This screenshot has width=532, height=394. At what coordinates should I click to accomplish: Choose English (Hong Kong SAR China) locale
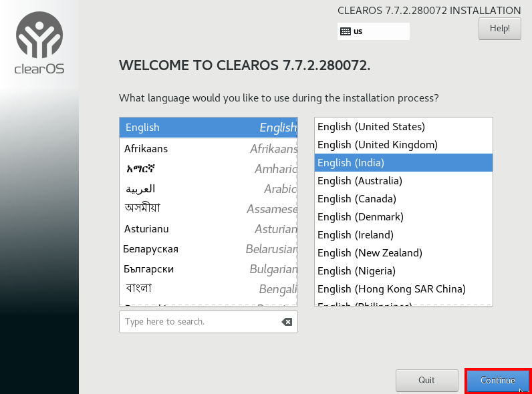404,289
